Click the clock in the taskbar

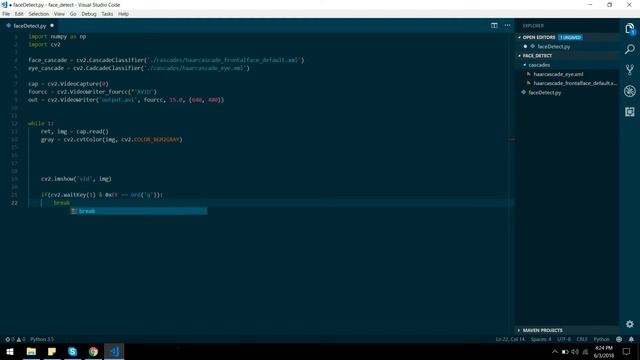604,351
